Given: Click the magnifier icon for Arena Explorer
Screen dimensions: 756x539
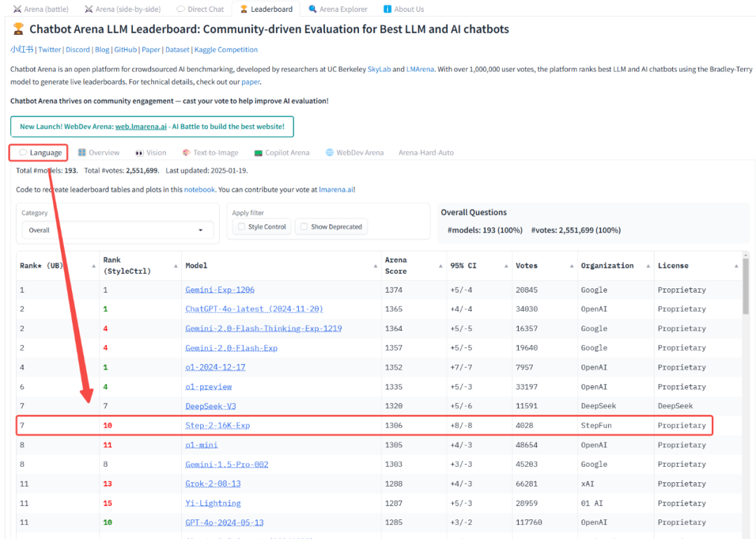Looking at the screenshot, I should pyautogui.click(x=312, y=9).
